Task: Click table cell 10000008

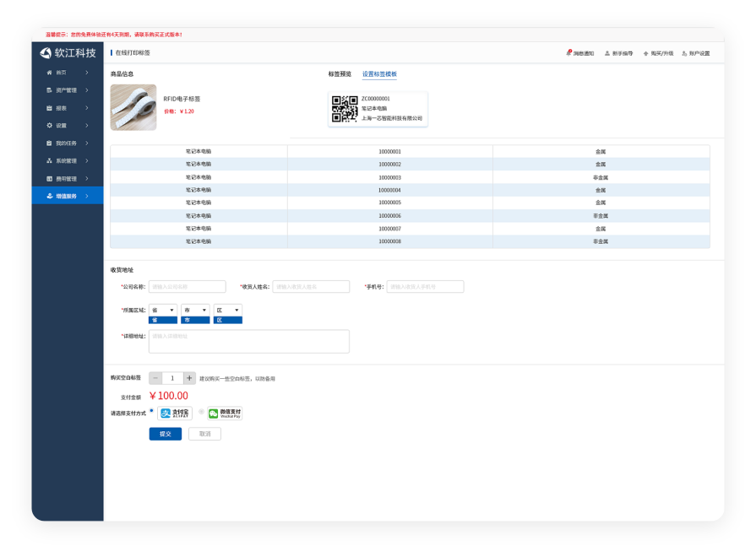Action: tap(389, 241)
